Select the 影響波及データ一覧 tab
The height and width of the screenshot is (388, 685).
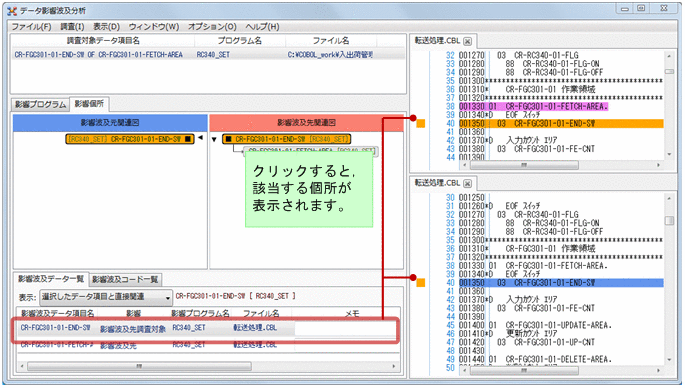(51, 279)
